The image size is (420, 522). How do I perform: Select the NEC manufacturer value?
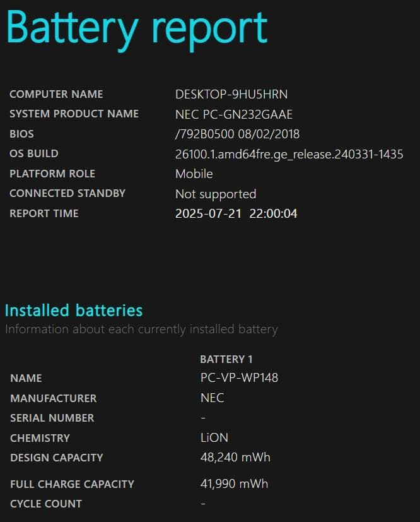click(212, 398)
